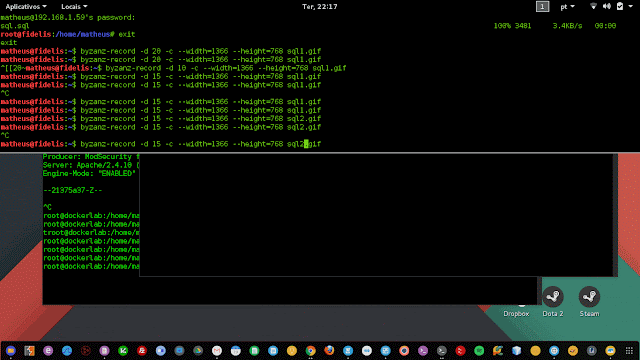Click the 'Producer: ModSecurity' line
The image size is (640, 360).
click(91, 157)
